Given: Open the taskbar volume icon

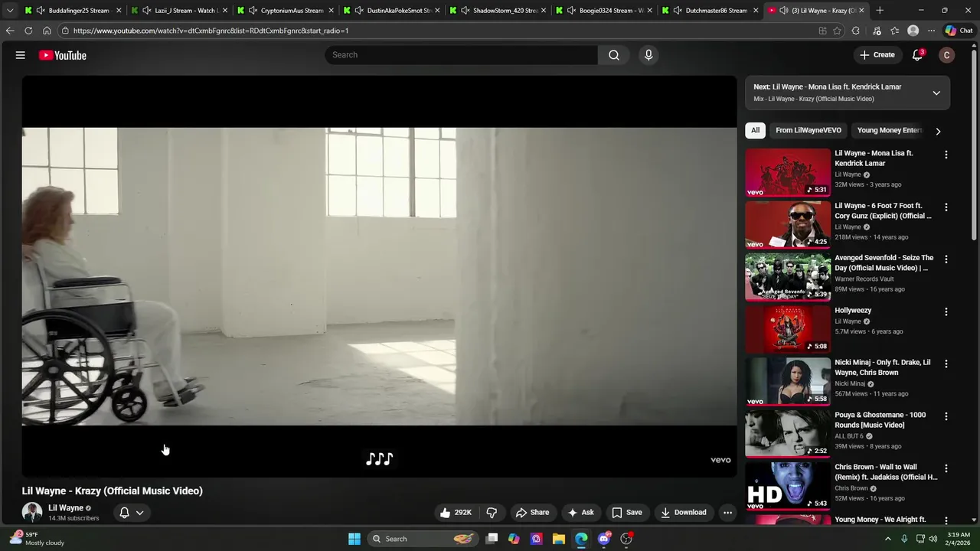Looking at the screenshot, I should point(933,539).
